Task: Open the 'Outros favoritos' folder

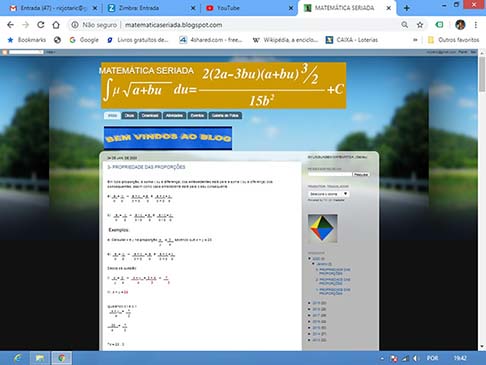Action: pos(453,40)
